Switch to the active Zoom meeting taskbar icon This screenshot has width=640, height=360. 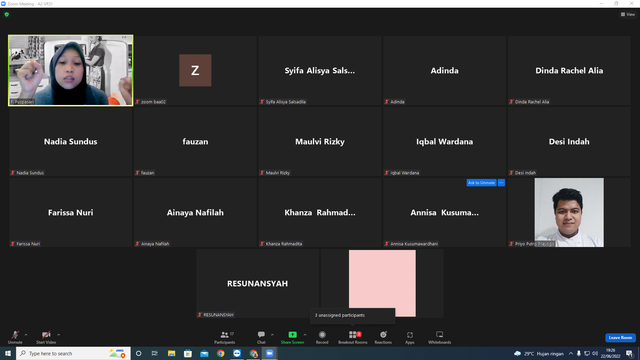(x=269, y=353)
